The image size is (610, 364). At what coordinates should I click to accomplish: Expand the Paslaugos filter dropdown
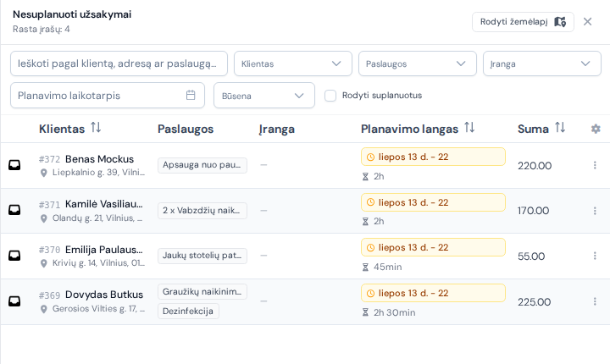tap(418, 63)
